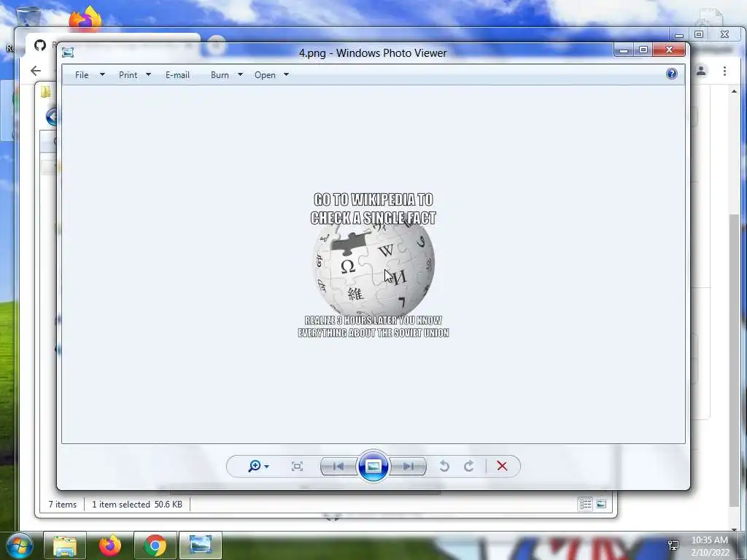Open the Print menu
The width and height of the screenshot is (747, 560).
click(128, 75)
